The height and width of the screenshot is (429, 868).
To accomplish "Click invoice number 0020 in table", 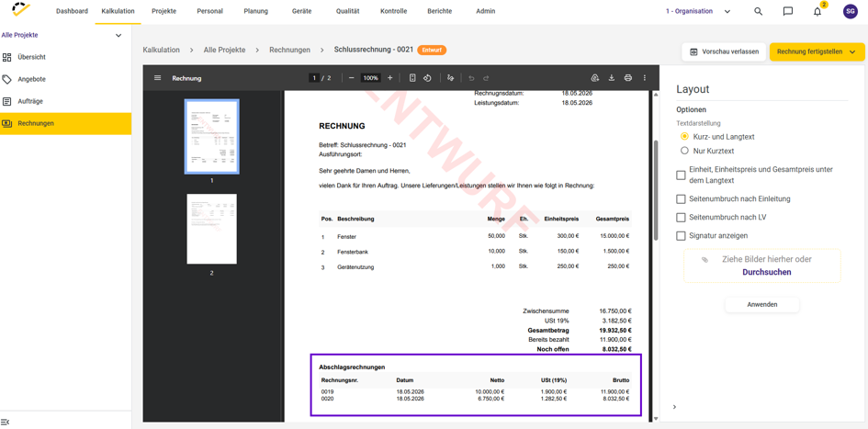I will click(327, 399).
